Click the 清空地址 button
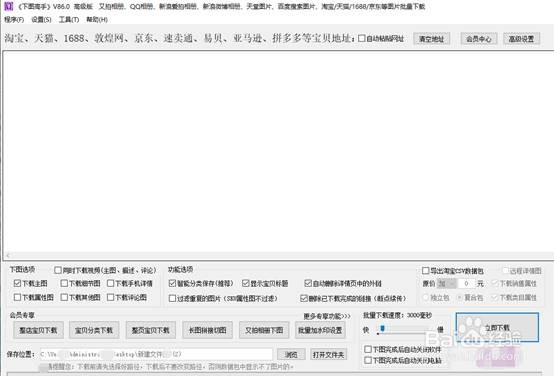Screen dimensions: 554x376 (x=431, y=39)
